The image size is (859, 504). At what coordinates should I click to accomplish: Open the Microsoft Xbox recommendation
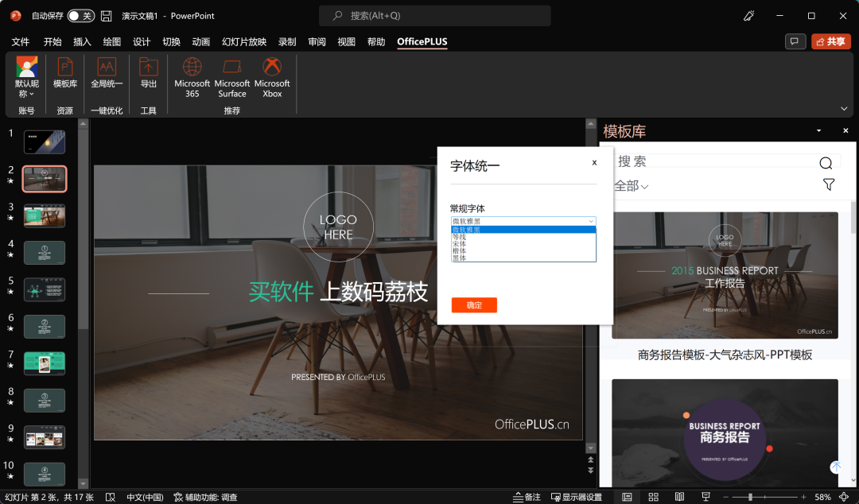(272, 78)
